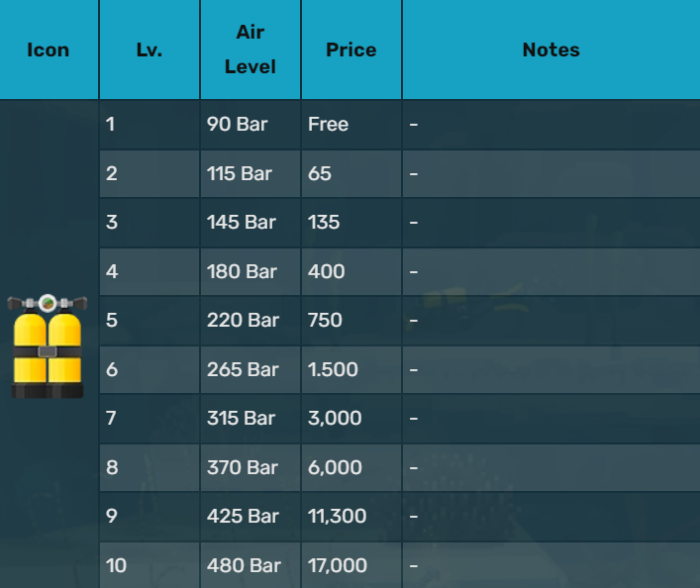Click the Notes column header
Screen dimensions: 700x588
tap(550, 49)
